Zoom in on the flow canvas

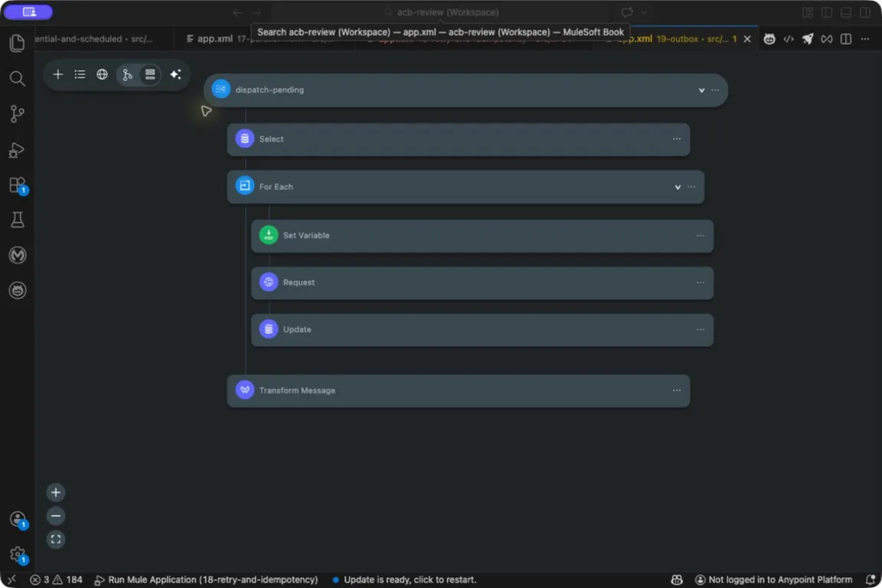56,493
